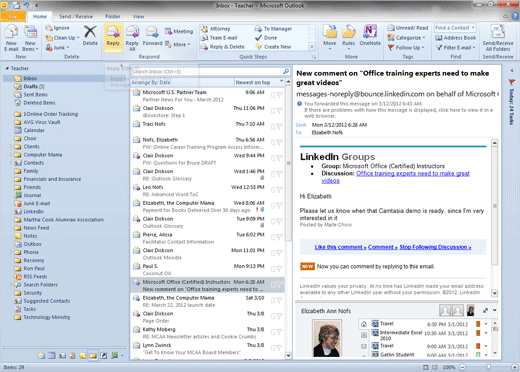The width and height of the screenshot is (520, 372).
Task: Expand the contact card in People Pane
Action: click(x=485, y=310)
